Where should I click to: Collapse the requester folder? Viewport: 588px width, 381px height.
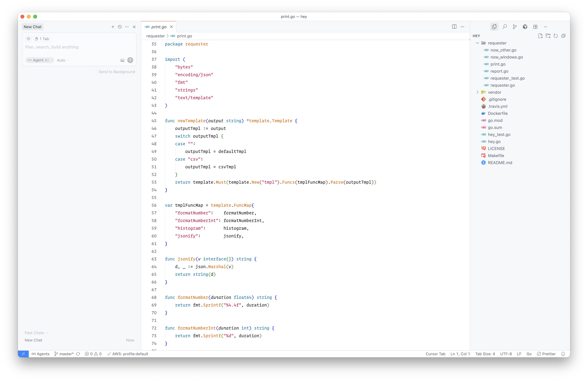pos(477,43)
